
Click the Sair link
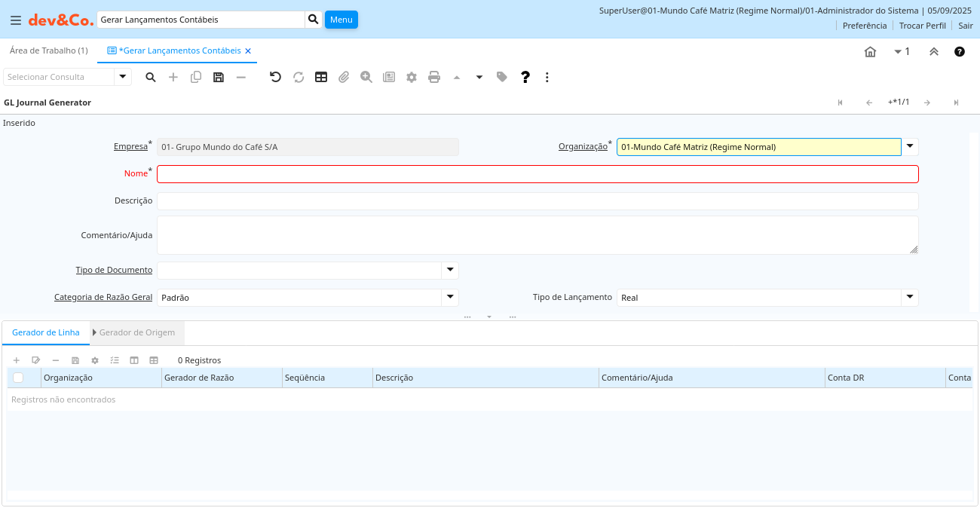point(966,26)
